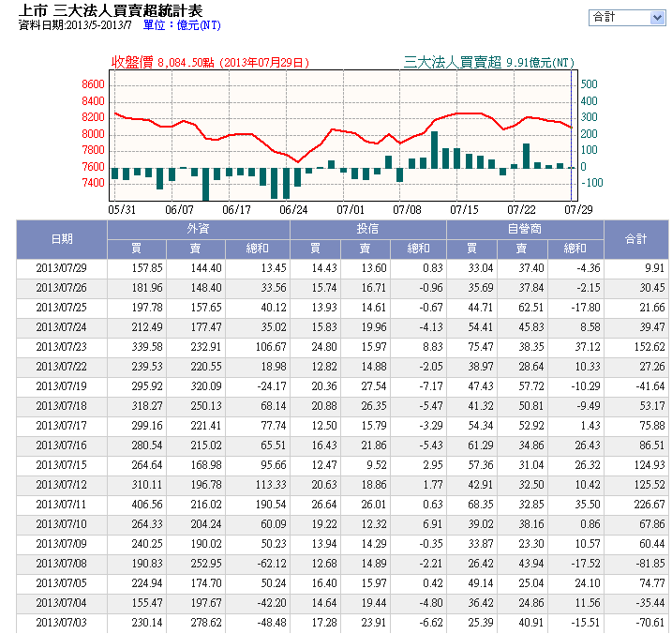The image size is (672, 634).
Task: Click foreign net value 13.45
Action: point(274,268)
